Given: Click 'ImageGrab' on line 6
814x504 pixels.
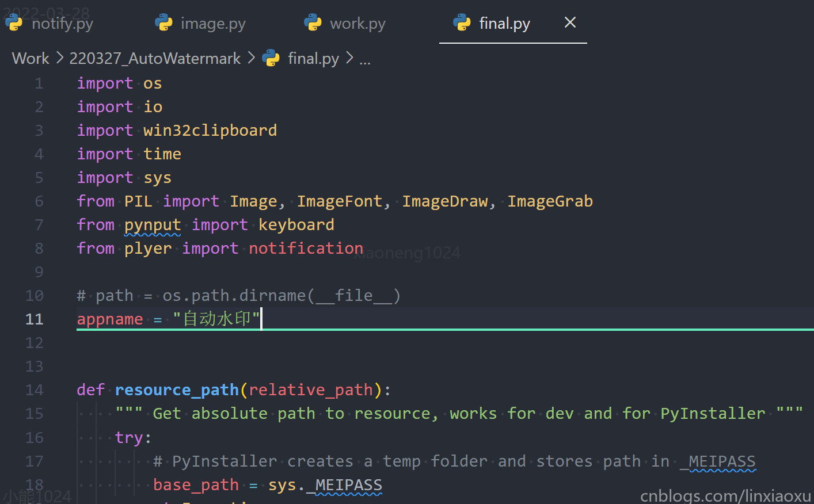Looking at the screenshot, I should tap(550, 201).
